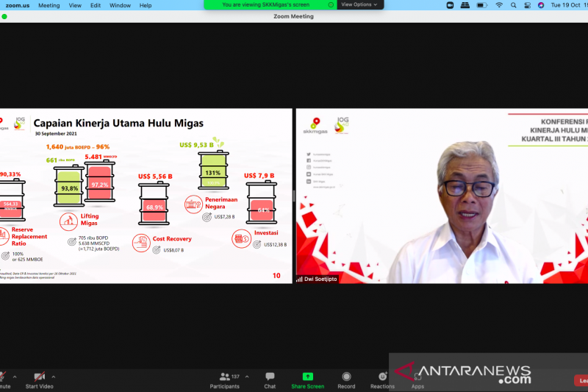
Task: Click the slide title Capaian Kinerja Utama Hulu Migas
Action: pyautogui.click(x=118, y=123)
